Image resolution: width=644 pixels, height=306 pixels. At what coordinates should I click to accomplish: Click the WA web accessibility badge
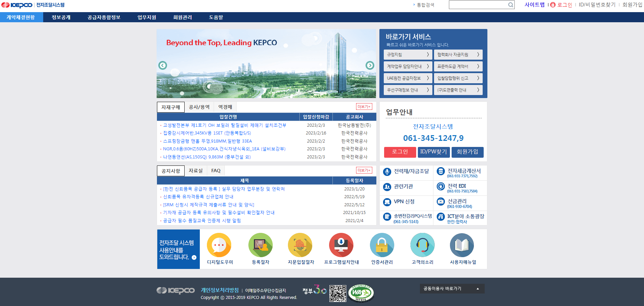[x=361, y=293]
